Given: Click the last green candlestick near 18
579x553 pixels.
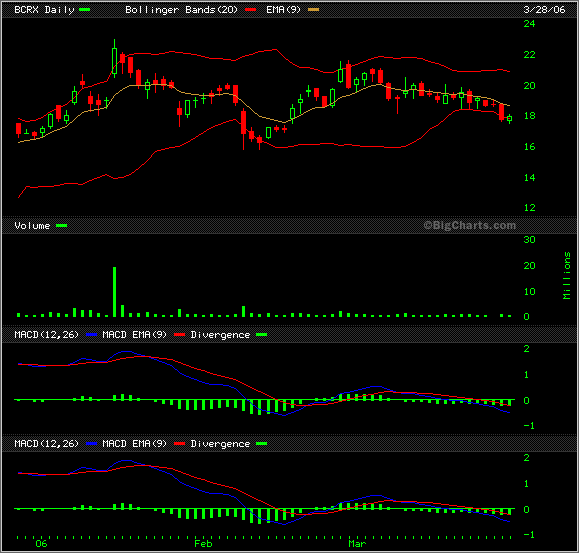Looking at the screenshot, I should click(x=510, y=118).
